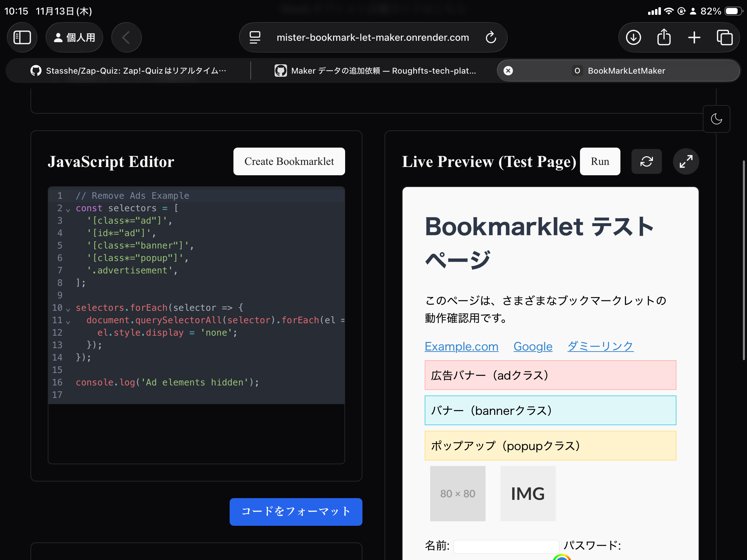Open the downloads manager
The width and height of the screenshot is (747, 560).
click(x=633, y=37)
